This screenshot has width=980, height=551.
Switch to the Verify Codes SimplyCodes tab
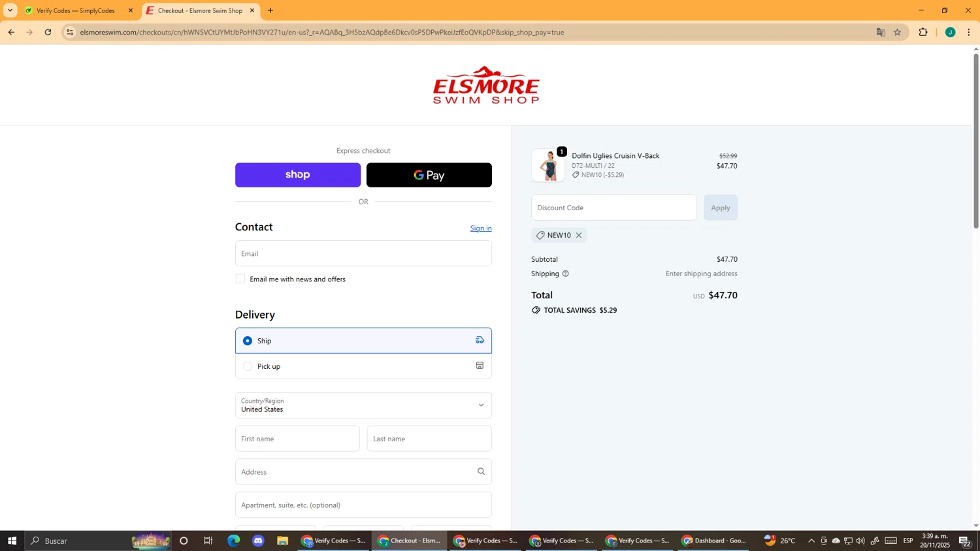(x=74, y=10)
